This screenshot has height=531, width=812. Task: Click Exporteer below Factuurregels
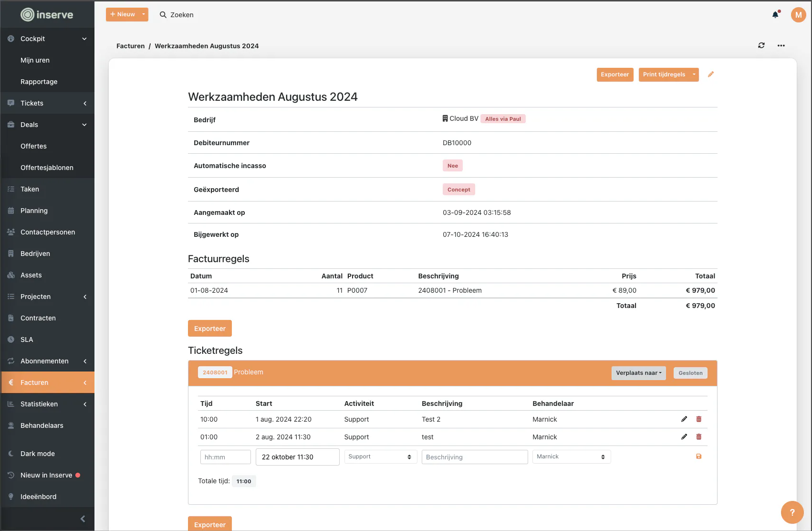[x=210, y=329]
